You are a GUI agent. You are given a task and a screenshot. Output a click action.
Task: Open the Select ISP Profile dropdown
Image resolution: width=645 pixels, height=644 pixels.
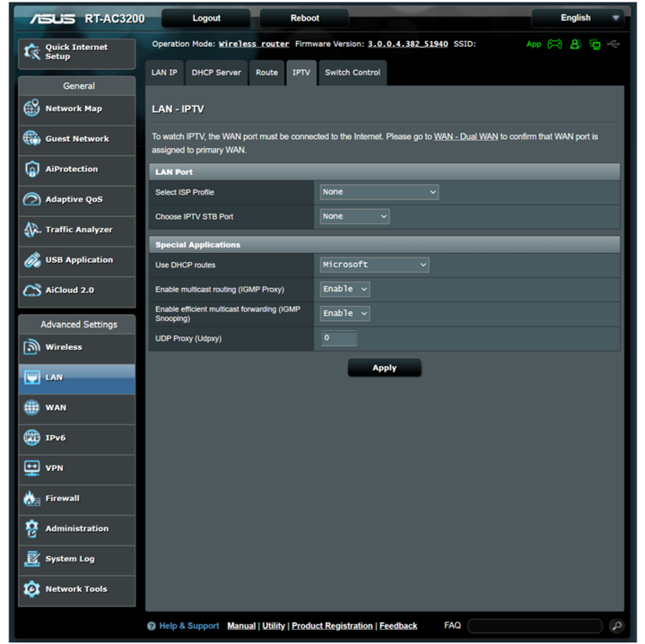click(379, 192)
